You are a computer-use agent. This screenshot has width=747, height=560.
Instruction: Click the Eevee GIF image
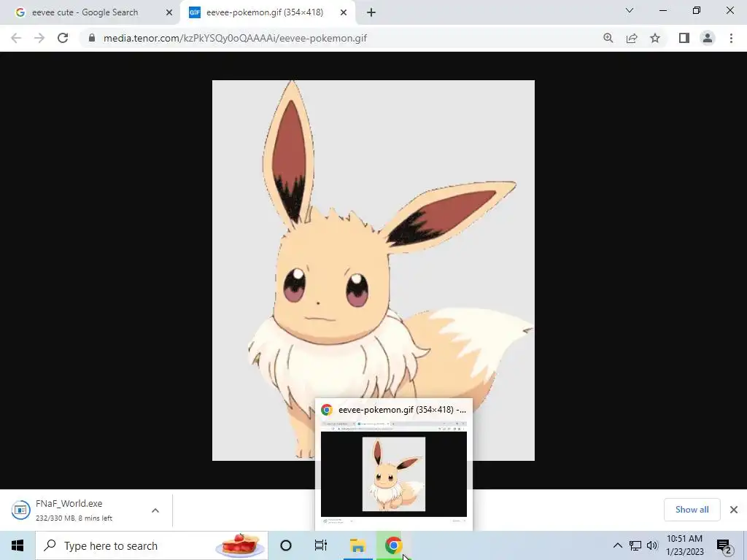[373, 270]
